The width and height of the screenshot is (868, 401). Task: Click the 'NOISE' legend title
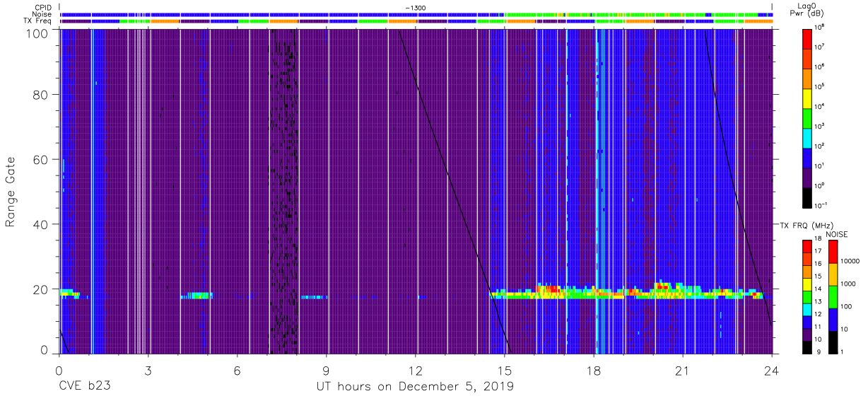(x=838, y=234)
